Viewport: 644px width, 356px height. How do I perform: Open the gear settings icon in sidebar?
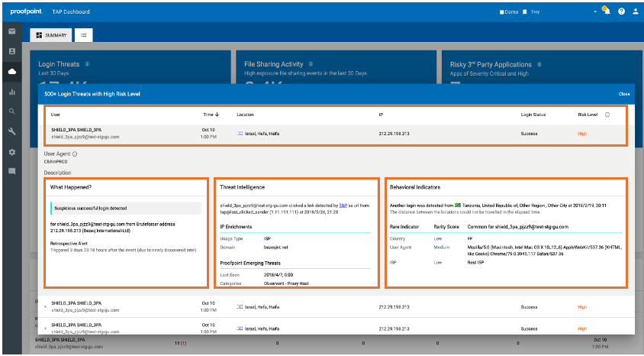tap(12, 152)
